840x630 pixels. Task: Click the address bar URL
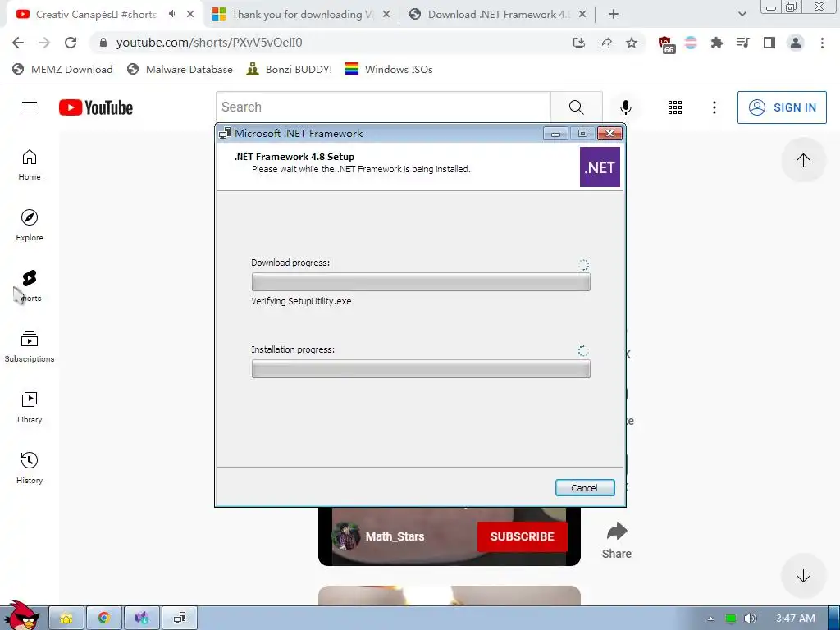pyautogui.click(x=209, y=43)
